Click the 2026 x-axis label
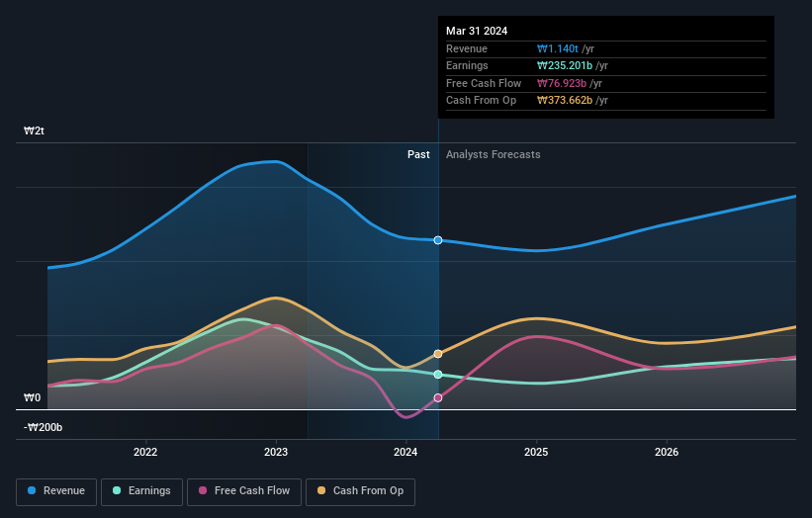Image resolution: width=812 pixels, height=518 pixels. coord(667,452)
